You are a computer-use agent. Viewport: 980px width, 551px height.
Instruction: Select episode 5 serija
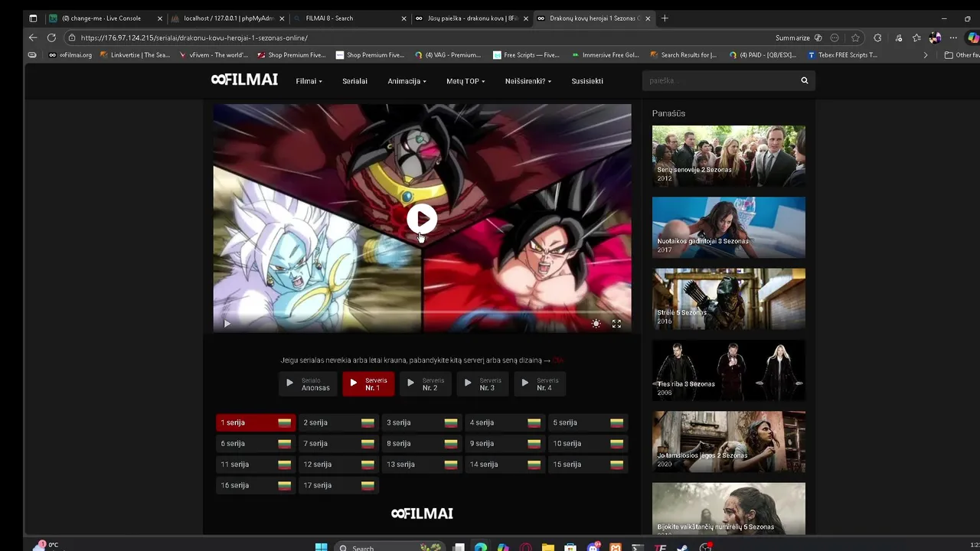tap(588, 422)
